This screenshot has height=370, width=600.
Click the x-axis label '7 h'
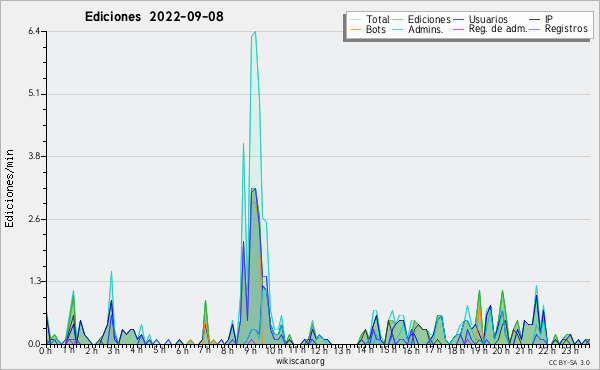(205, 350)
